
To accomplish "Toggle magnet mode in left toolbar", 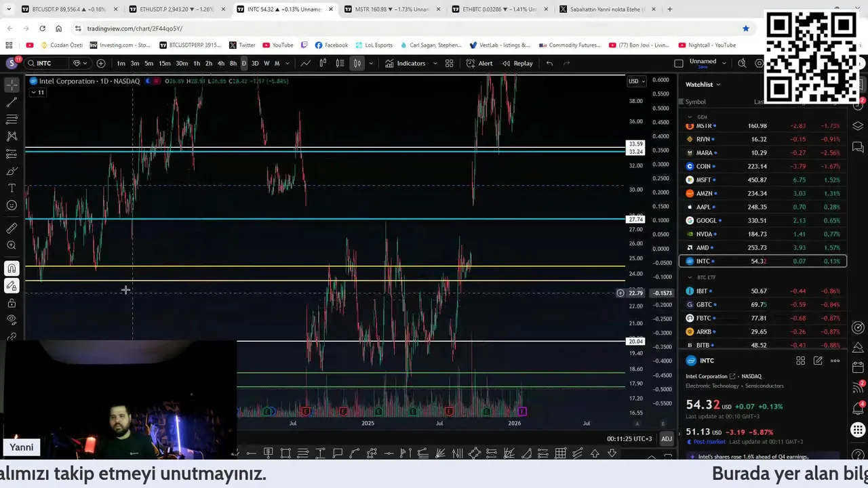I will pyautogui.click(x=12, y=268).
